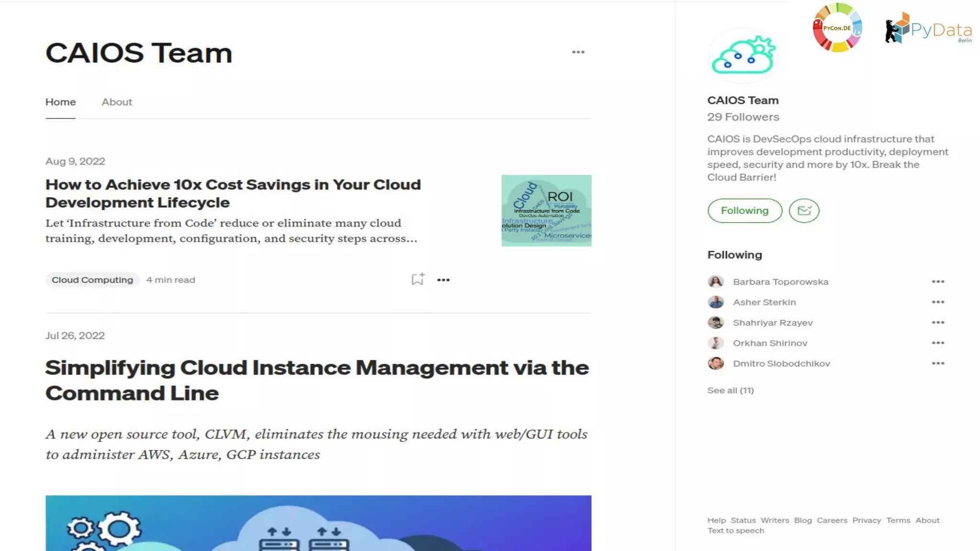Click the Infrastructure from Code article excerpt
980x551 pixels.
231,231
